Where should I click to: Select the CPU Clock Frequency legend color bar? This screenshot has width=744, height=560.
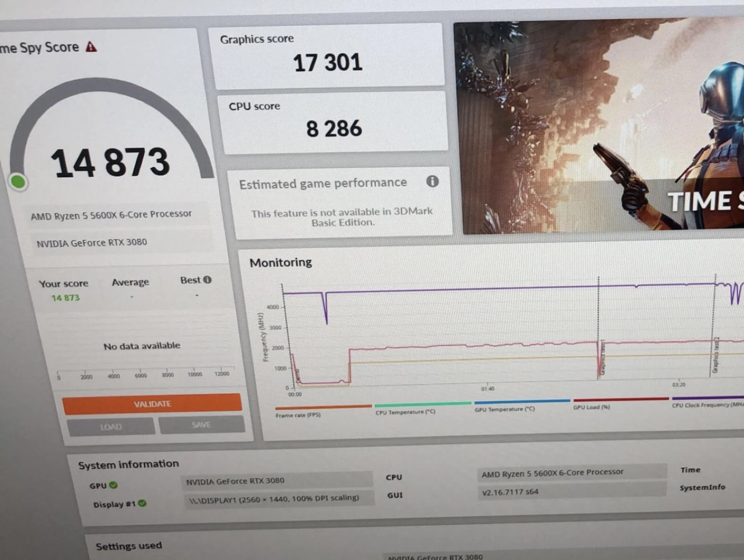(708, 397)
